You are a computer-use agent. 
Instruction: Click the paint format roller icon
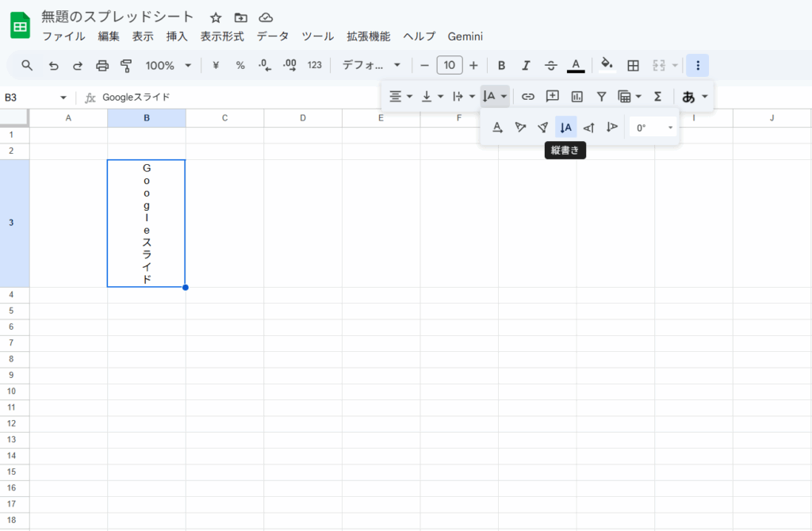[x=126, y=65]
